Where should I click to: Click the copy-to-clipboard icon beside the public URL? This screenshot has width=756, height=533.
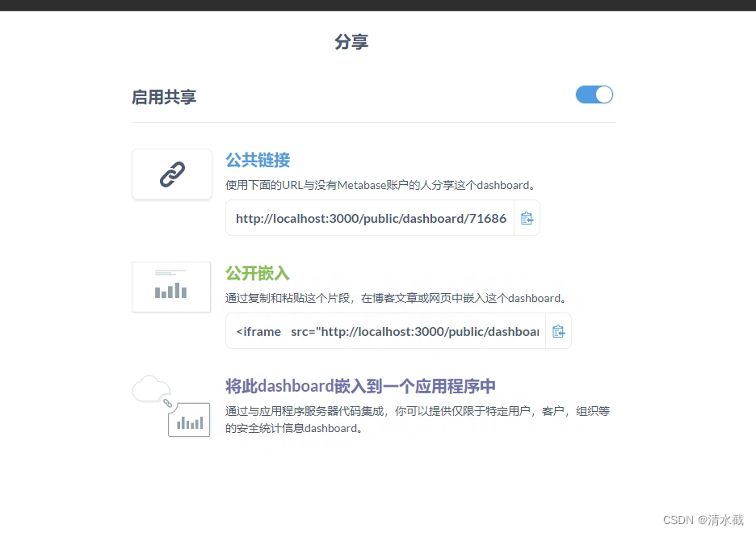click(527, 218)
